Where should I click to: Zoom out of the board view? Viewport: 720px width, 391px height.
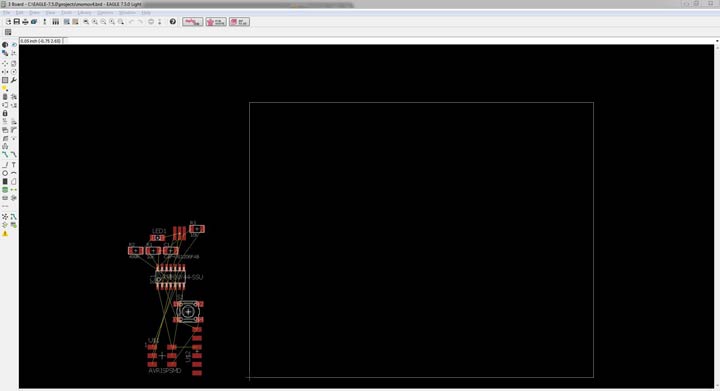pyautogui.click(x=103, y=22)
